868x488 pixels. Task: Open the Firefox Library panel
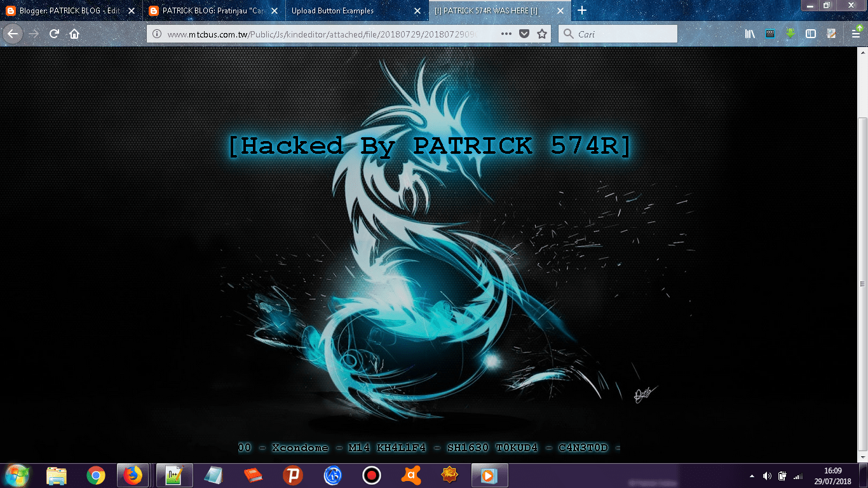point(750,34)
